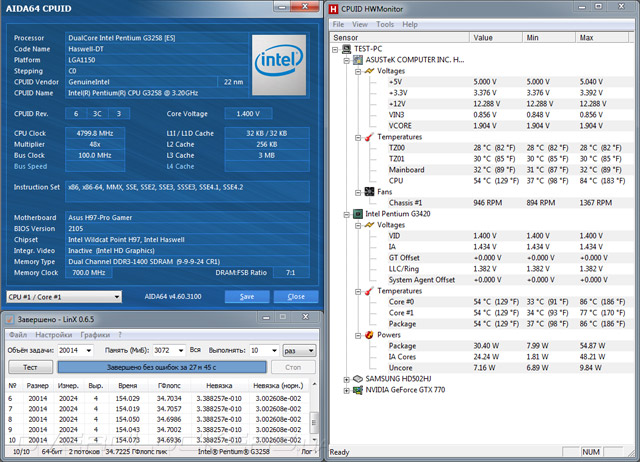Click the Temperatures thermometer icon under ASUSTeK
This screenshot has height=462, width=640.
(369, 137)
